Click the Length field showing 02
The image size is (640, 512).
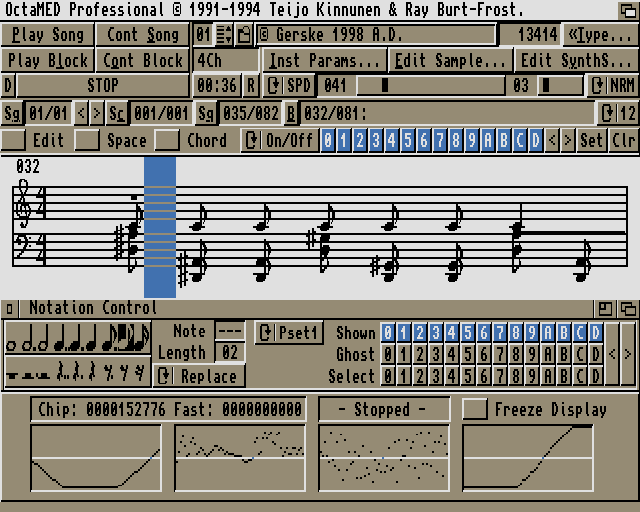230,352
